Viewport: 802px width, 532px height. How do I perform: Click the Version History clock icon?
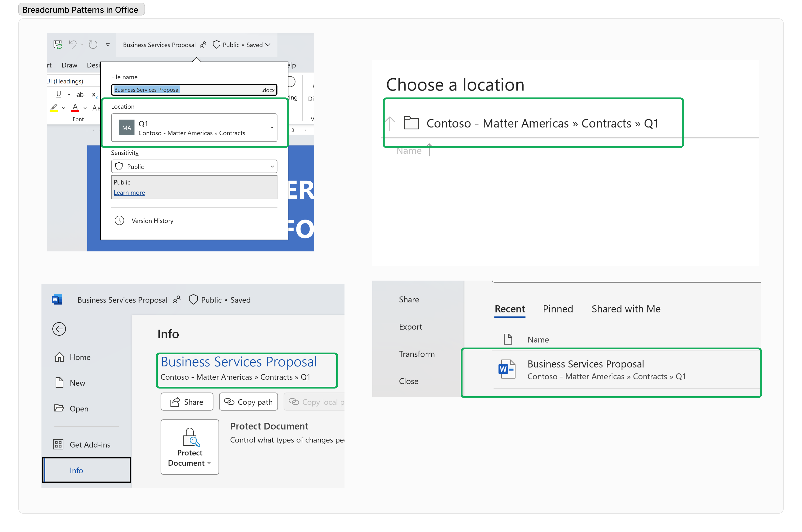(x=119, y=221)
